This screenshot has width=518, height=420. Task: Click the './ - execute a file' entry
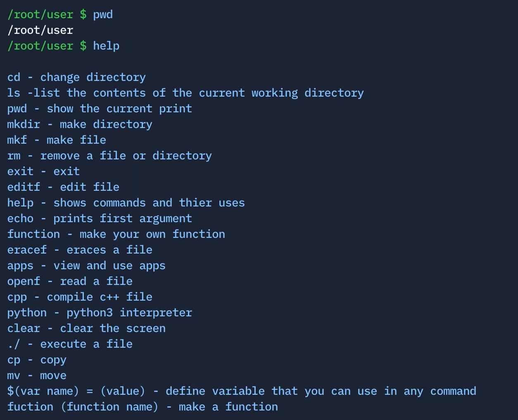click(70, 344)
